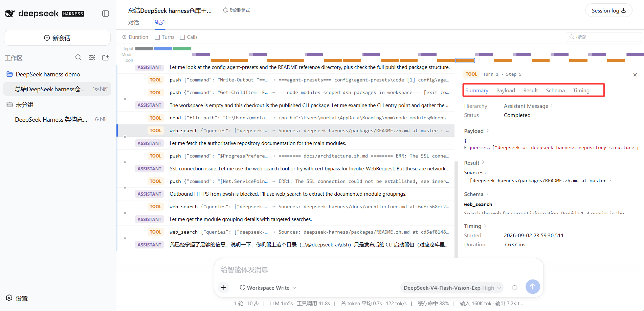Expand the 未分组 folder
644x311 pixels.
pyautogui.click(x=57, y=104)
